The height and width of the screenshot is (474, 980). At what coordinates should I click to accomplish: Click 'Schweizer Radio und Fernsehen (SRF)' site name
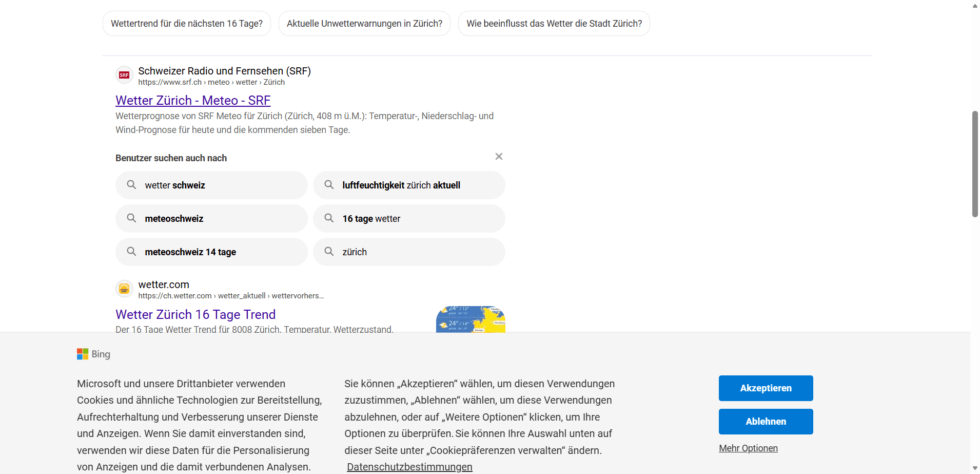[224, 71]
